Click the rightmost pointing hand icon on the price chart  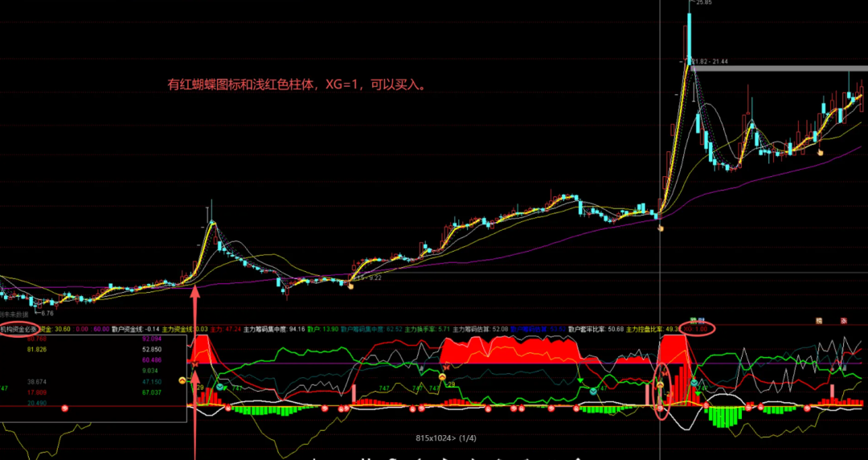coord(821,151)
